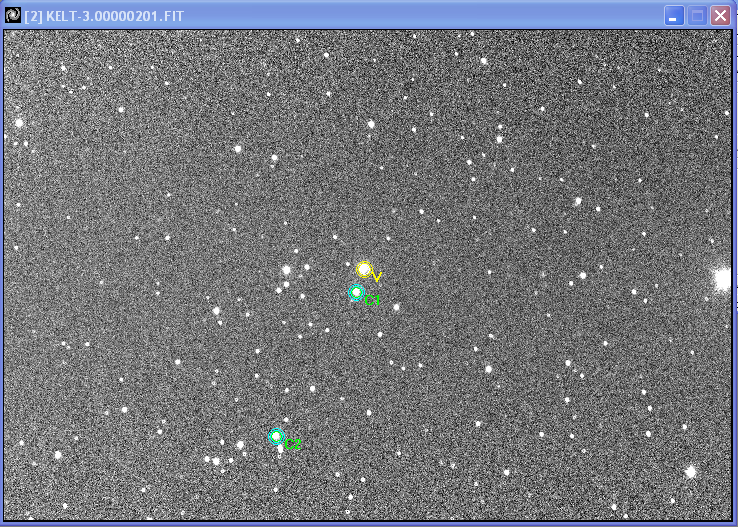Screen dimensions: 738x527
Task: Click the application icon in the title bar
Action: click(x=13, y=15)
